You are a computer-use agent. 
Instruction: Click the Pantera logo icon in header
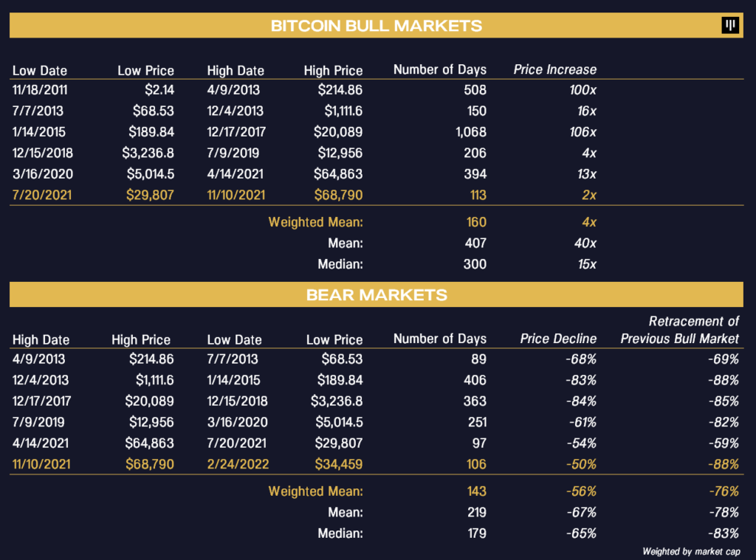[730, 25]
